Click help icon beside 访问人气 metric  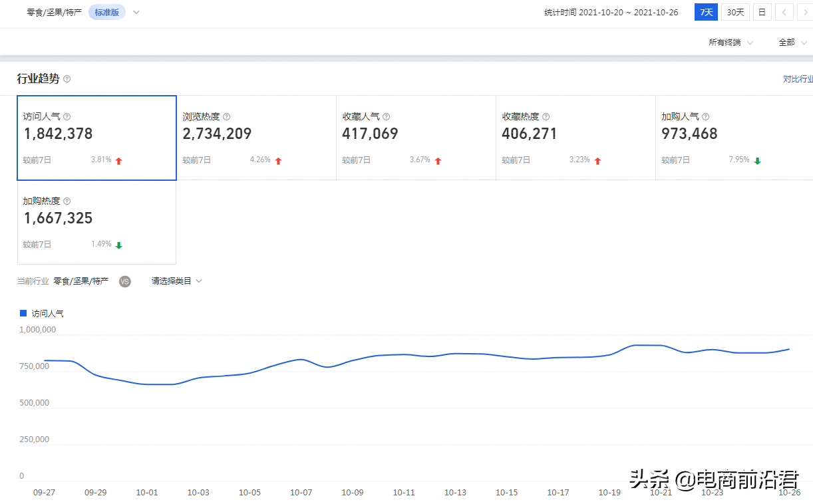67,116
